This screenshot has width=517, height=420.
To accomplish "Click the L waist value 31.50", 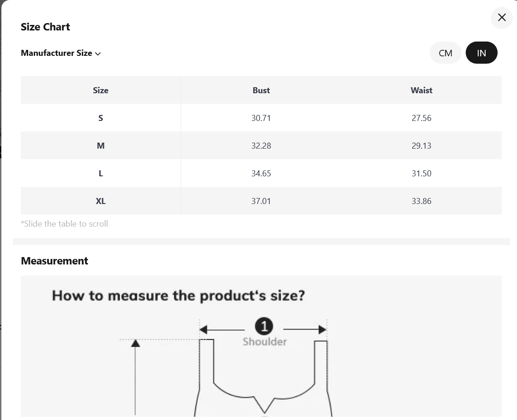I will click(421, 173).
